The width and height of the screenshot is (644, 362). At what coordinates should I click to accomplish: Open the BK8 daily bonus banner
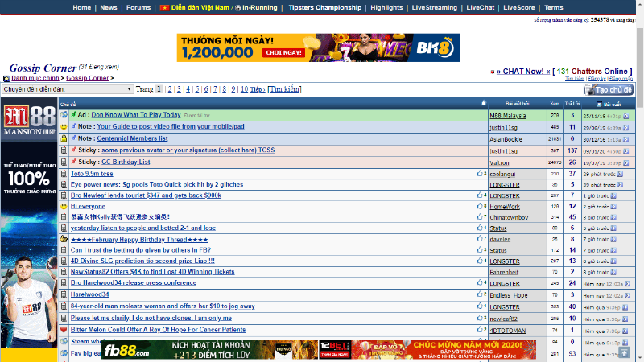[x=318, y=47]
